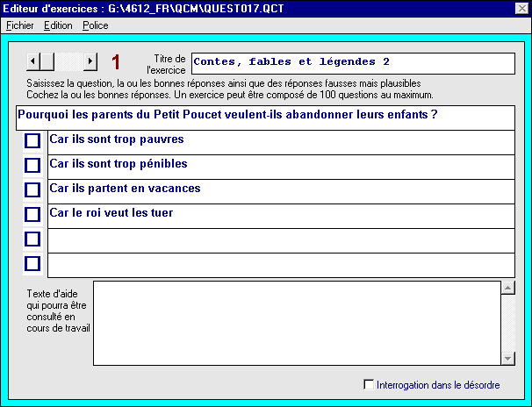Click the left arrow of question navigator
The height and width of the screenshot is (407, 532).
[x=32, y=61]
